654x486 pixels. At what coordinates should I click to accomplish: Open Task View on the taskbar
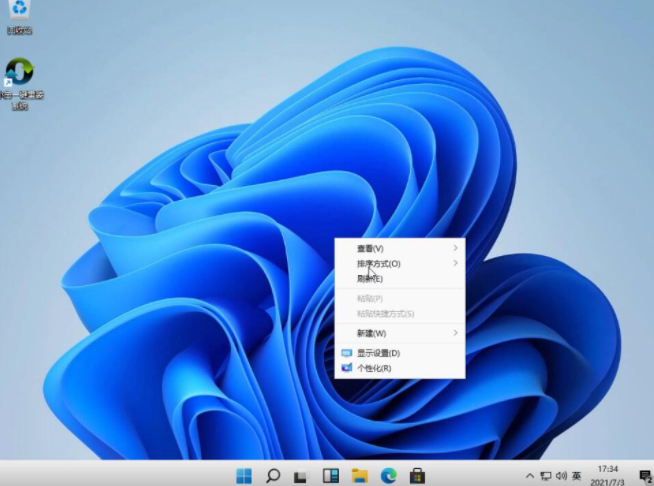coord(300,476)
